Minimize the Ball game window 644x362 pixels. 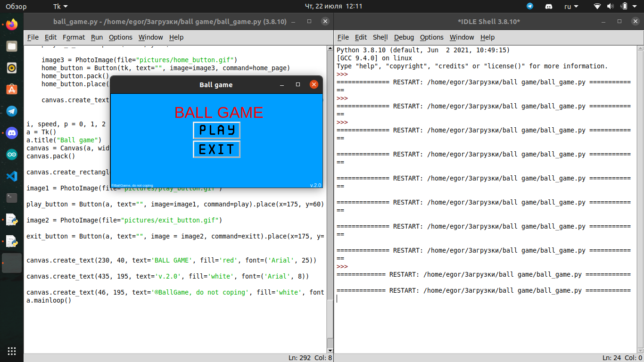coord(282,84)
